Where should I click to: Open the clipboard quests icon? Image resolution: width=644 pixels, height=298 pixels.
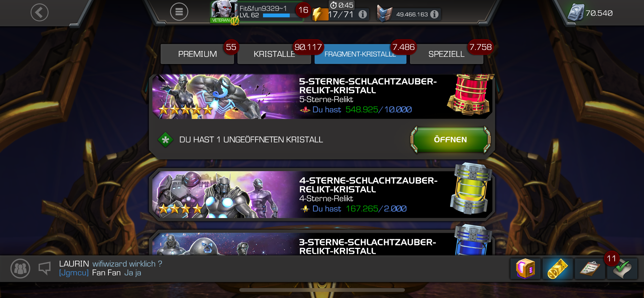tap(590, 269)
